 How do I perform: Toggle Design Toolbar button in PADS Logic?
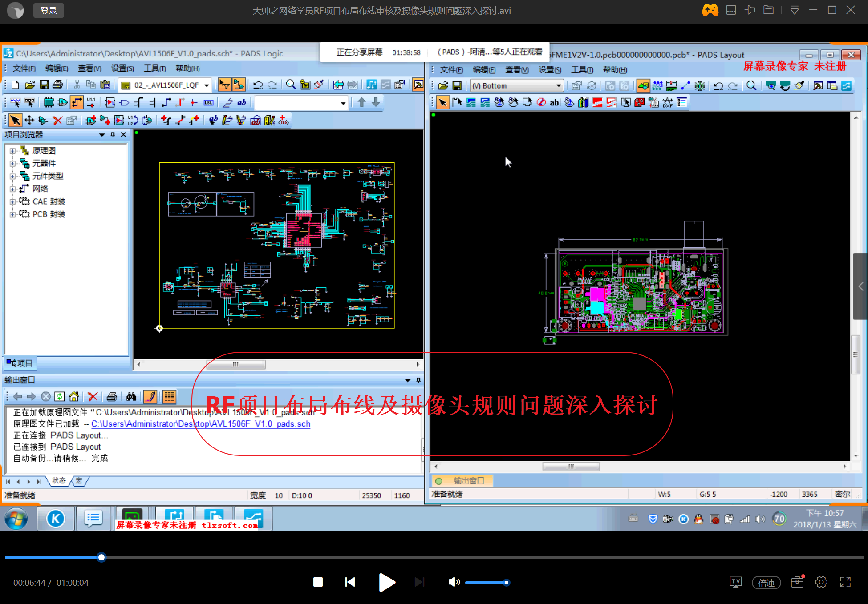(239, 85)
